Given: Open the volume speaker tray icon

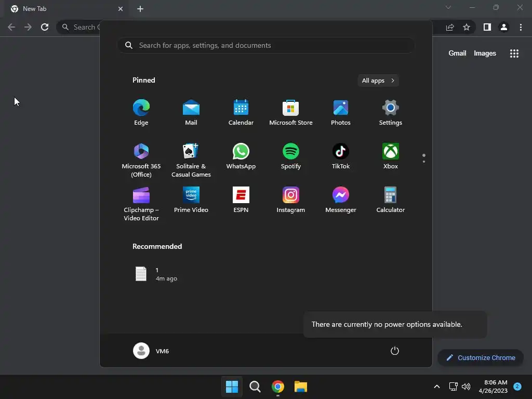Looking at the screenshot, I should 466,387.
